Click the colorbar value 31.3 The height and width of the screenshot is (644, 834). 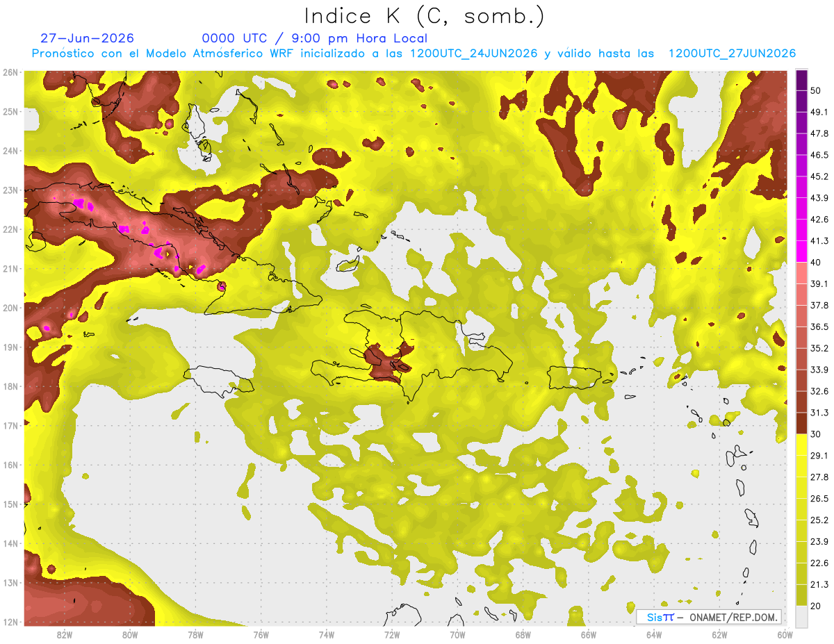tap(819, 413)
